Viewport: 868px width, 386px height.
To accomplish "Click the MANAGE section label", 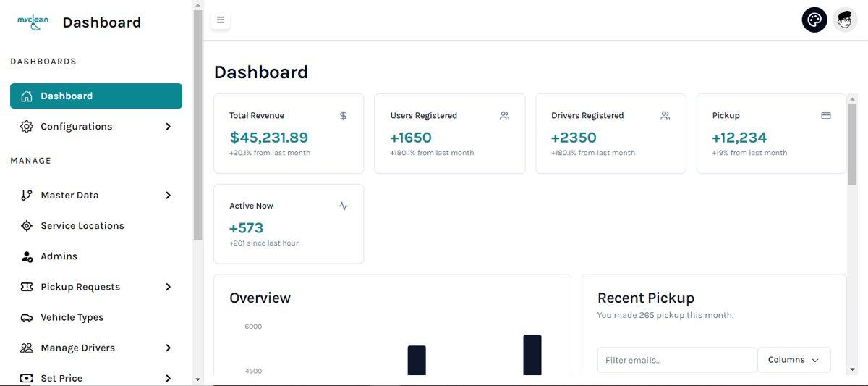I will 31,161.
